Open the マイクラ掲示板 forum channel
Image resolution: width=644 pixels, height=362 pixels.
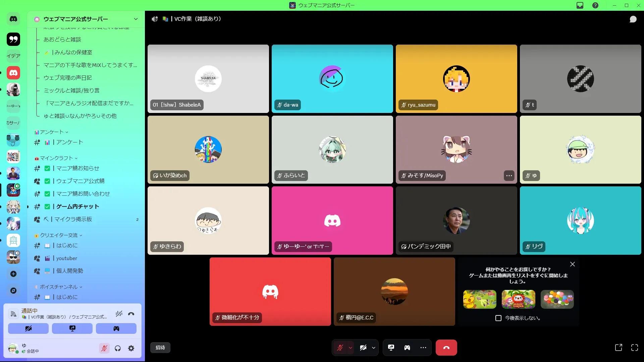pos(73,219)
